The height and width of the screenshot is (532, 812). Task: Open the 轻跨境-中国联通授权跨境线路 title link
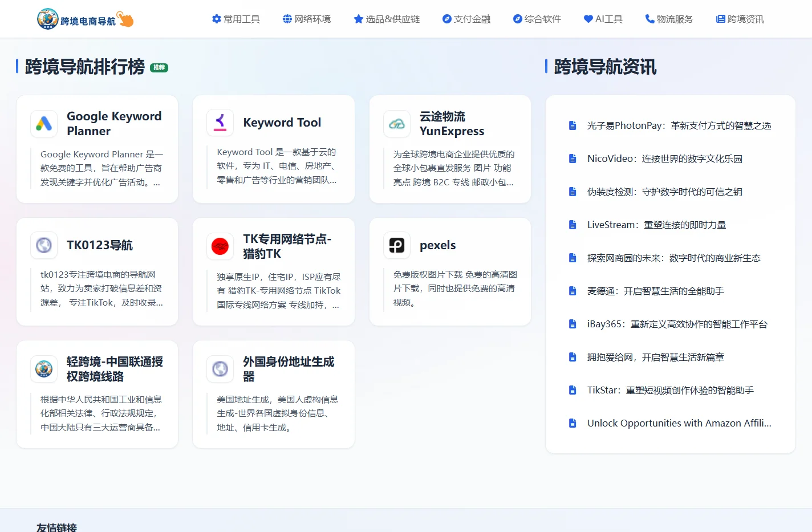click(x=115, y=369)
